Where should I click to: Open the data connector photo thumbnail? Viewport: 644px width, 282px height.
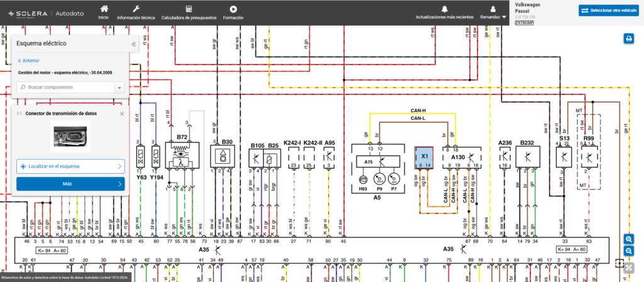(x=70, y=137)
